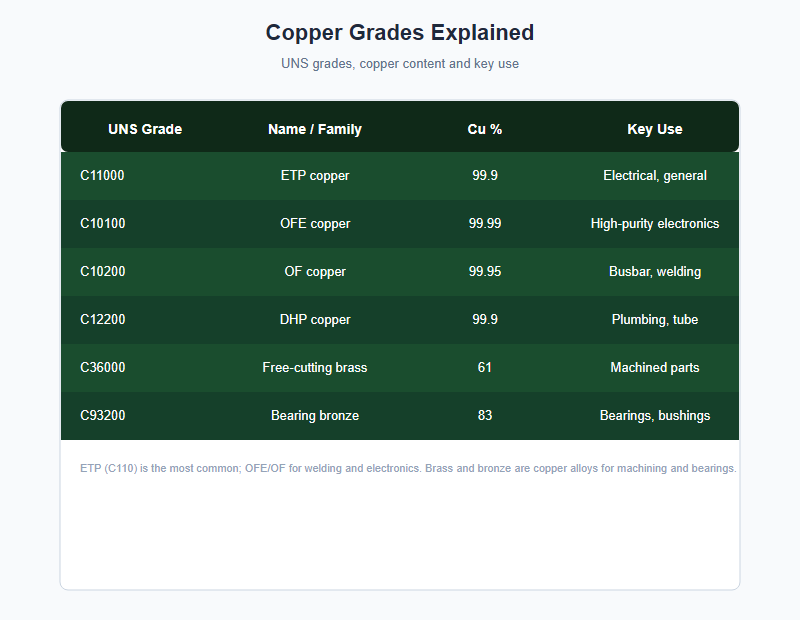The height and width of the screenshot is (620, 800).
Task: Select the 'UNS Grade' column header
Action: click(145, 129)
